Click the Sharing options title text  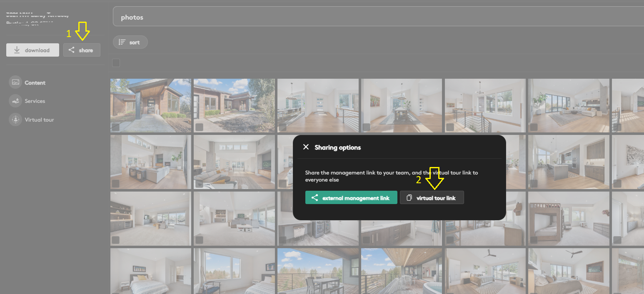click(338, 147)
